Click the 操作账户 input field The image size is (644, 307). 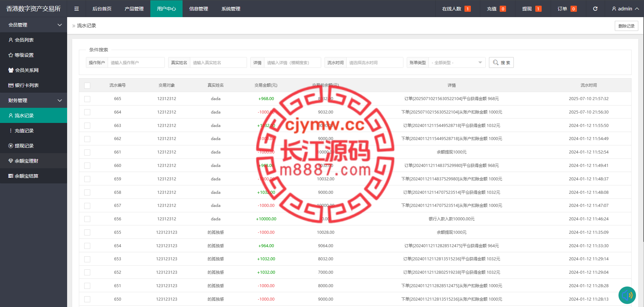tap(136, 62)
